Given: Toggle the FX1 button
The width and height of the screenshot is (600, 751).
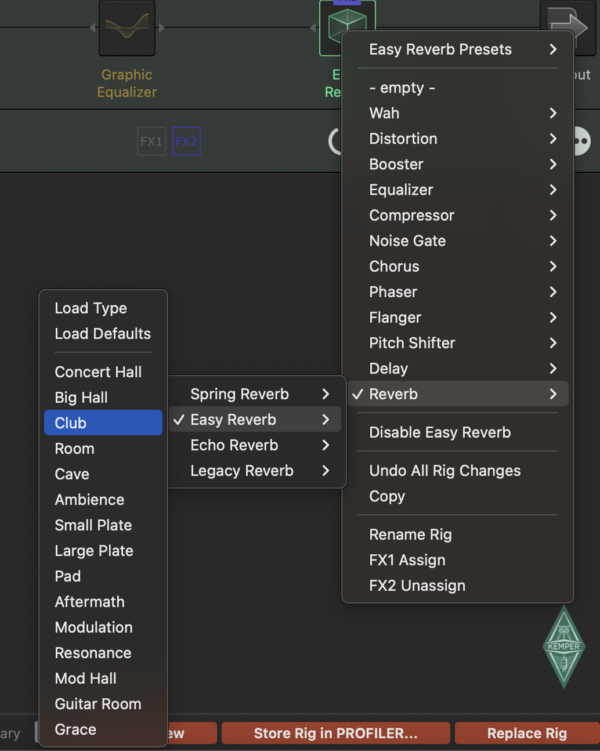Looking at the screenshot, I should [x=151, y=141].
